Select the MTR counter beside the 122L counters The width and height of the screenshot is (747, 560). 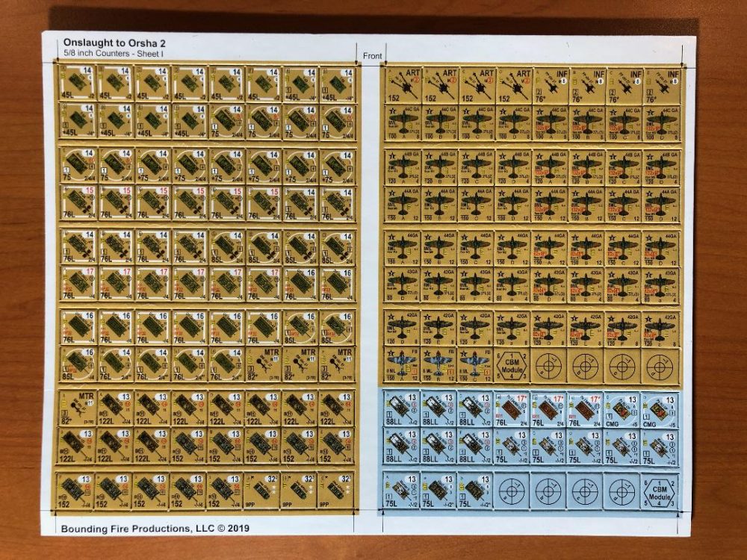click(77, 409)
